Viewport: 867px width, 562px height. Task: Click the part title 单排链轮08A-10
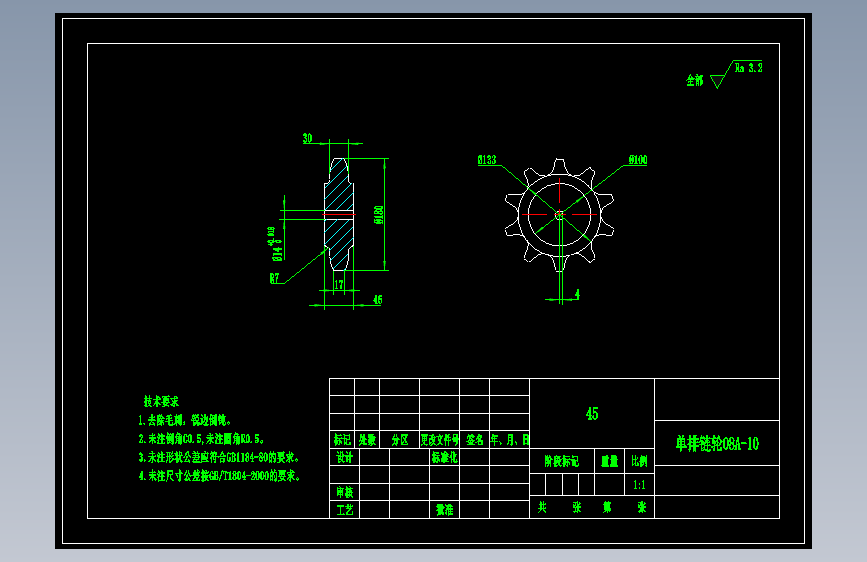(x=717, y=444)
